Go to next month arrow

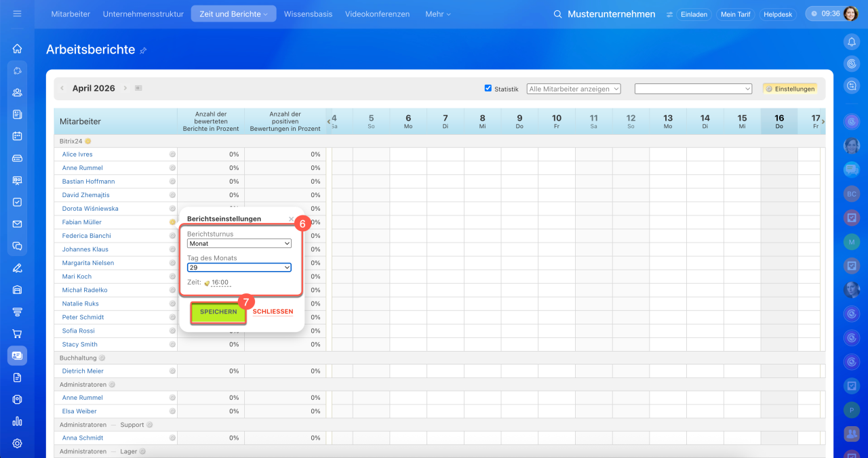[x=125, y=88]
